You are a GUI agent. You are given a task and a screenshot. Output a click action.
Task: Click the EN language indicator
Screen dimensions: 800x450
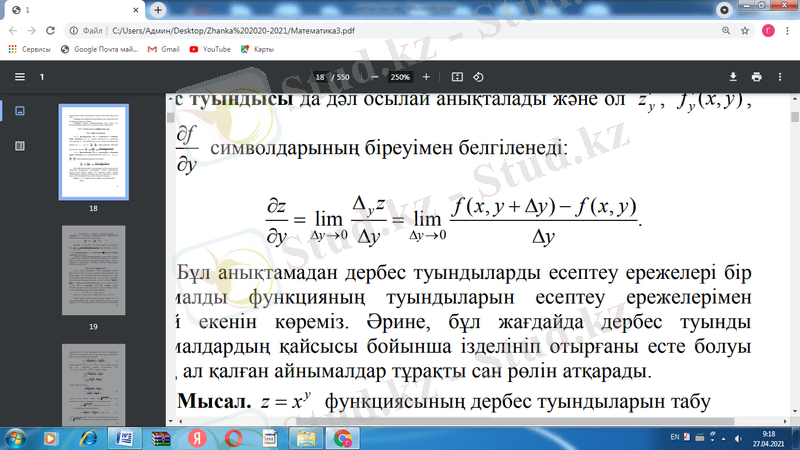tap(674, 437)
